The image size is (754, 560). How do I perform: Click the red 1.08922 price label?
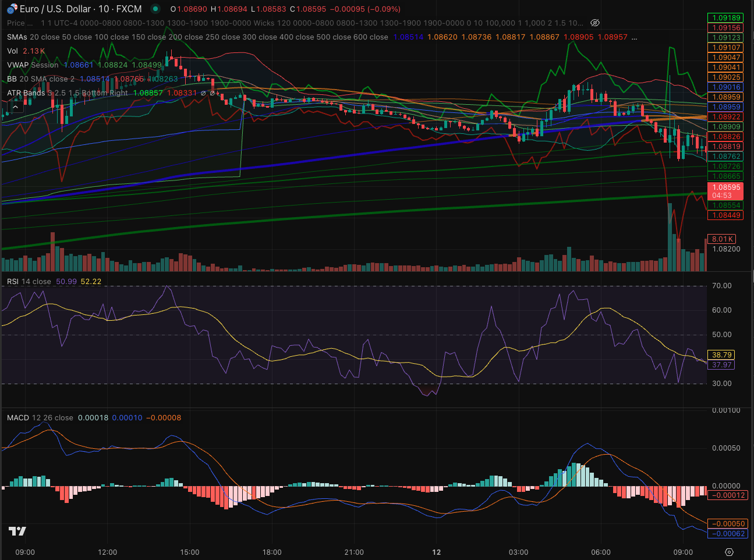[725, 116]
